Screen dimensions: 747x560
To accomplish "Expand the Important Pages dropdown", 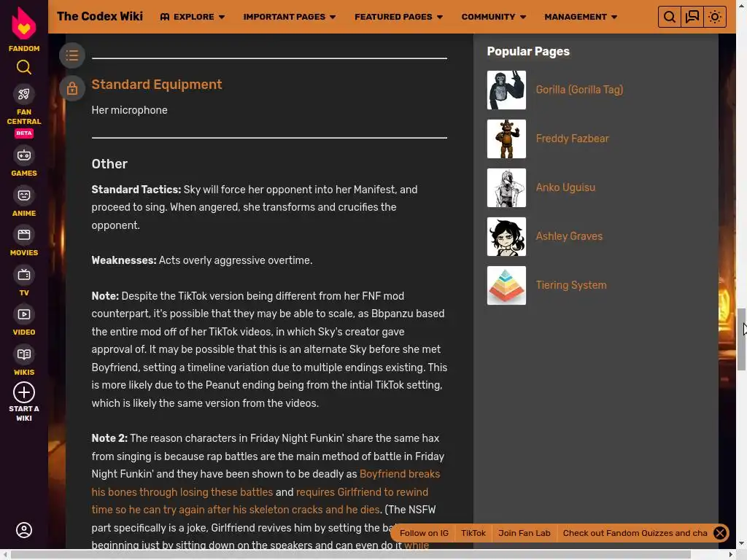I will pos(290,17).
